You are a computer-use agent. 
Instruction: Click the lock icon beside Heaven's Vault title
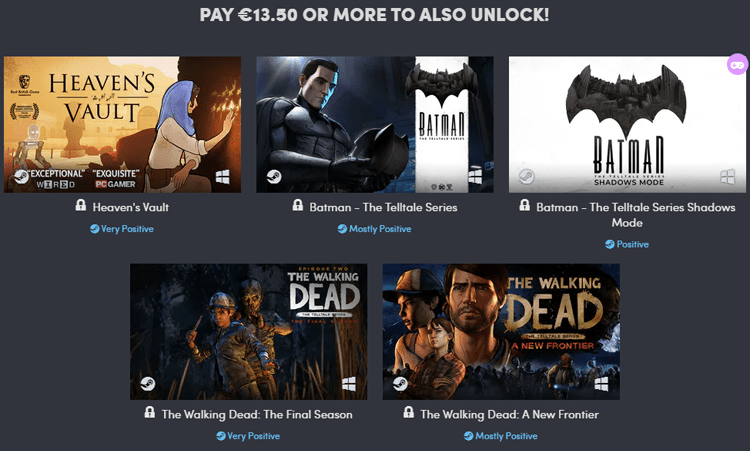[x=81, y=206]
